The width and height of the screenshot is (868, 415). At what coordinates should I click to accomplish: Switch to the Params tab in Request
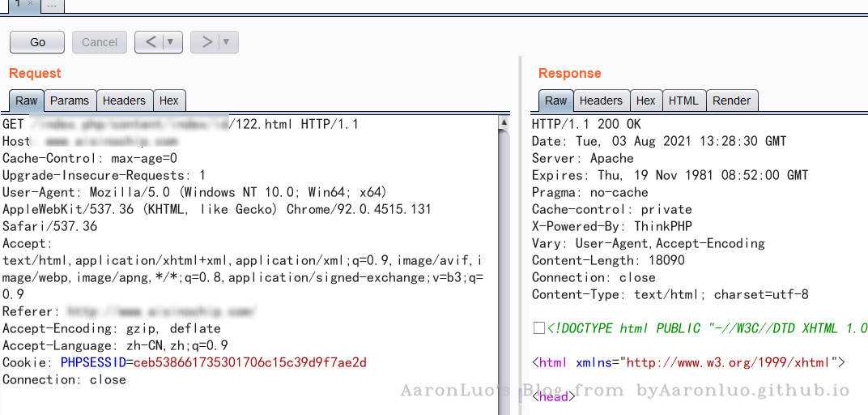70,101
